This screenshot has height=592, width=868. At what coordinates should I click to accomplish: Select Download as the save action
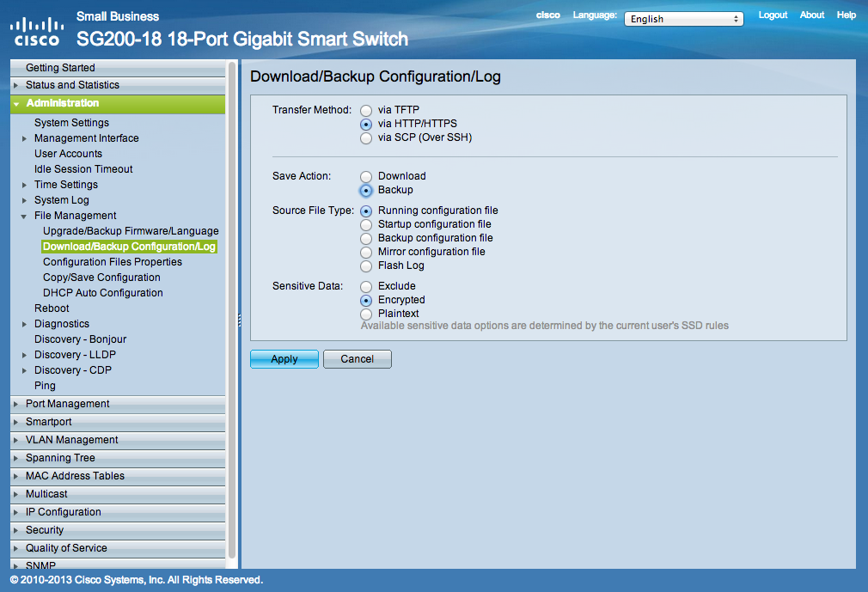pyautogui.click(x=366, y=176)
